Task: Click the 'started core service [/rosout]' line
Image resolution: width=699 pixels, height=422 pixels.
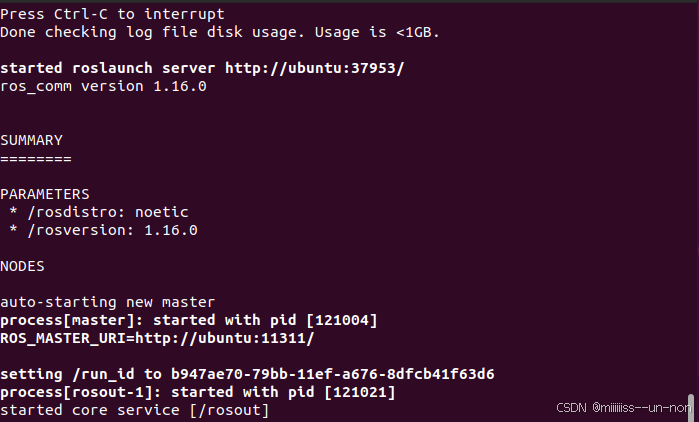Action: tap(135, 410)
